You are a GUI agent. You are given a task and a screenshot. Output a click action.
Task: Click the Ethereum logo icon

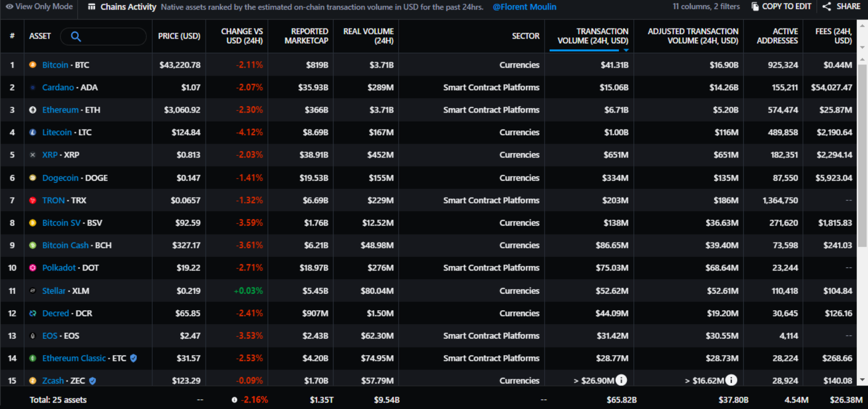coord(33,110)
